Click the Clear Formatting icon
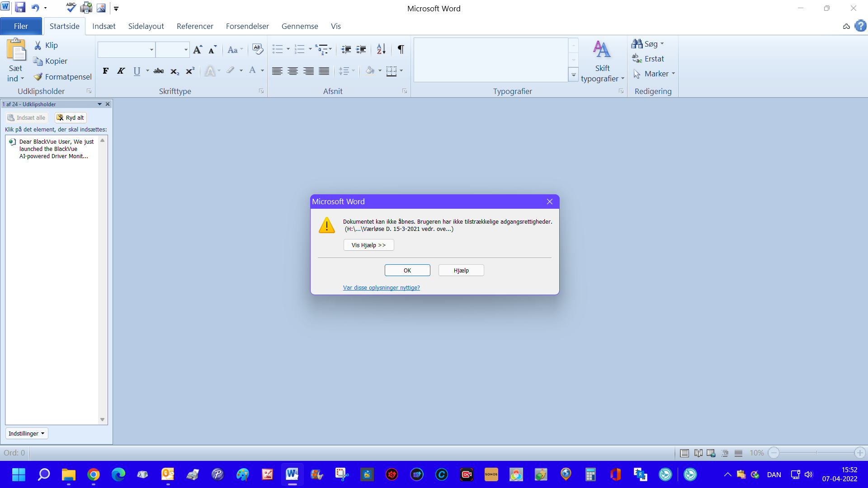Screen dimensions: 868x488 [257, 49]
